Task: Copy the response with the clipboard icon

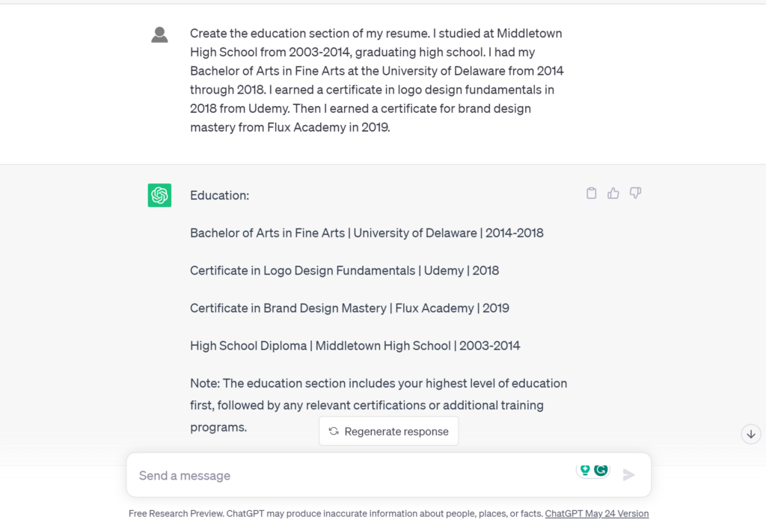Action: 591,193
